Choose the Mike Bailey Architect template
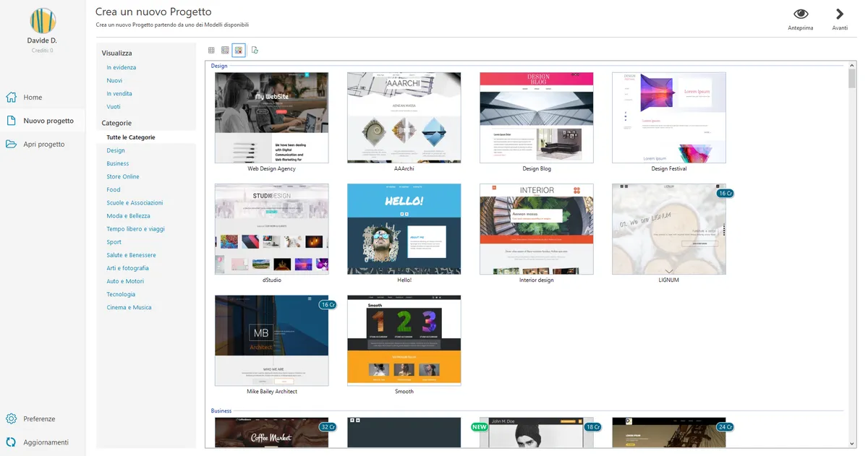Image resolution: width=868 pixels, height=456 pixels. tap(271, 340)
